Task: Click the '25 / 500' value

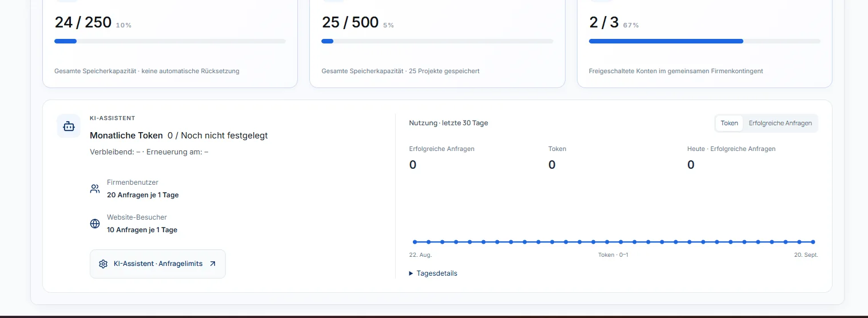Action: click(x=350, y=22)
